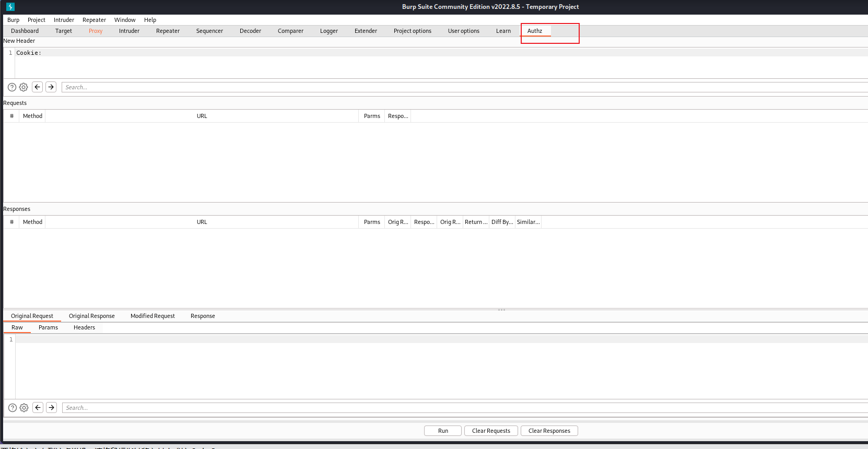The image size is (868, 449).
Task: Select the Original Response tab
Action: (x=92, y=316)
